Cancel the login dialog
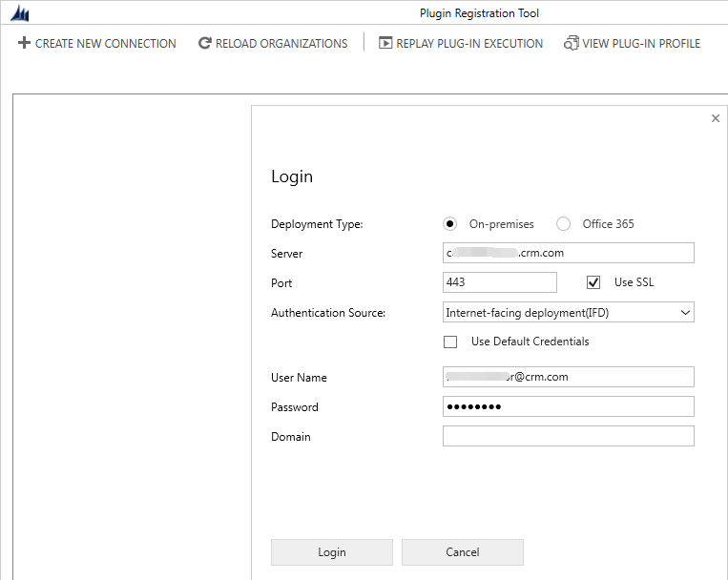 tap(463, 552)
